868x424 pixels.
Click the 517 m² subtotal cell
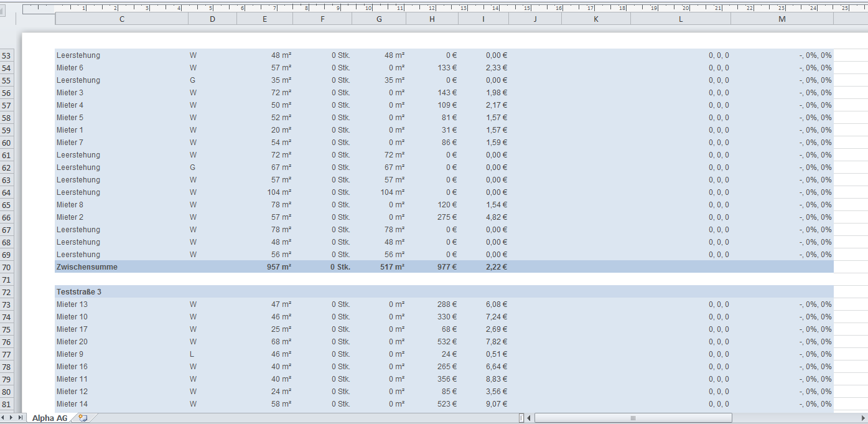[379, 267]
